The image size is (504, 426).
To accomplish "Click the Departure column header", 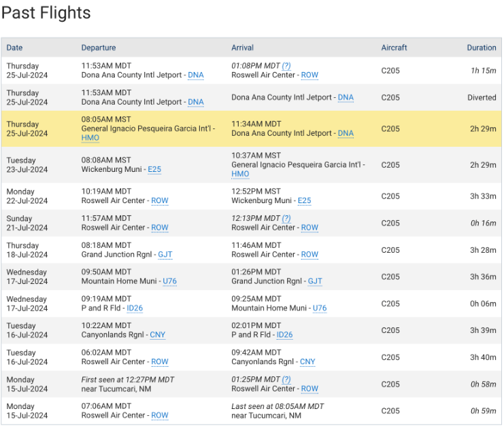I will 99,48.
